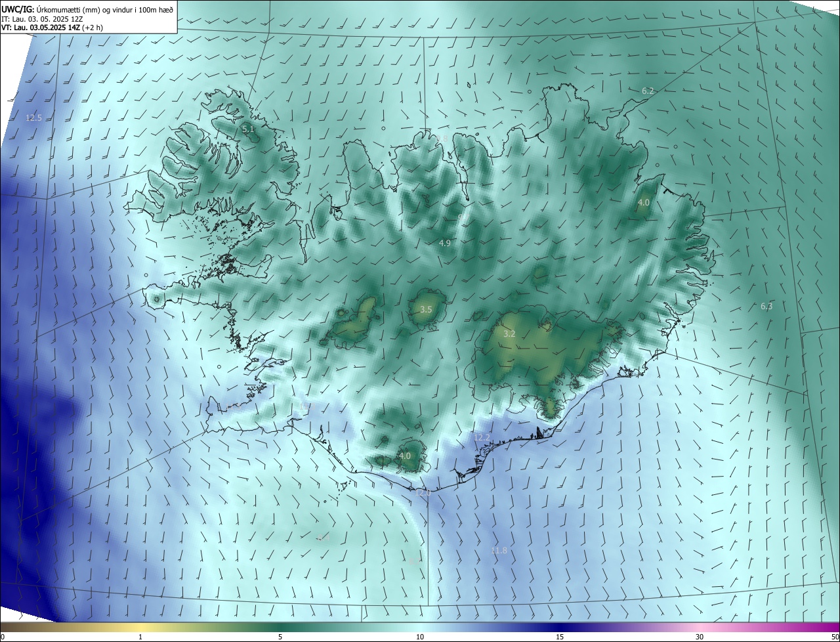Click the 3.2 value on Vatnajökull glacier
Viewport: 840px width, 642px height.
[x=509, y=334]
